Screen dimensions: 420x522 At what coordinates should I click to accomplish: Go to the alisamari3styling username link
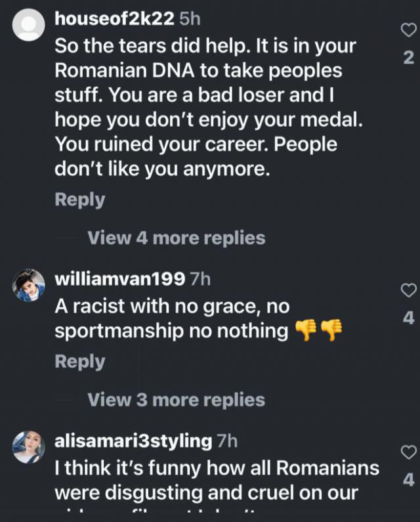133,440
